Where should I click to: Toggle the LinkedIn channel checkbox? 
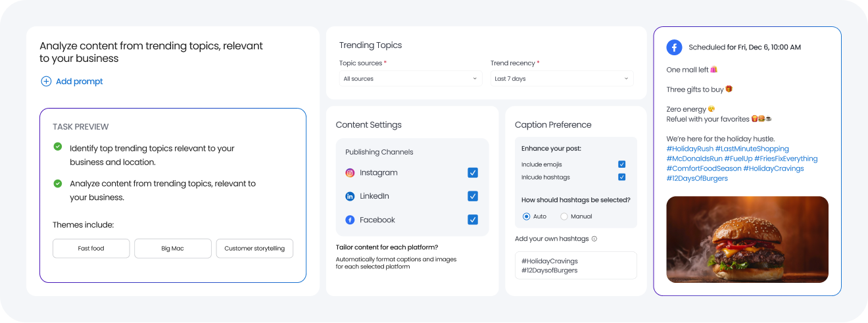pos(473,196)
